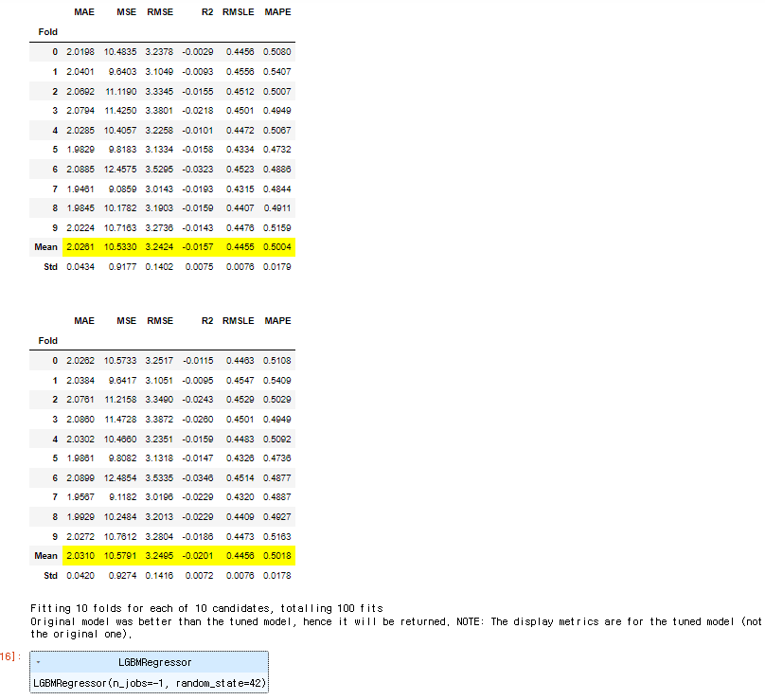
Task: Click the R2 value -0.0218
Action: click(198, 110)
